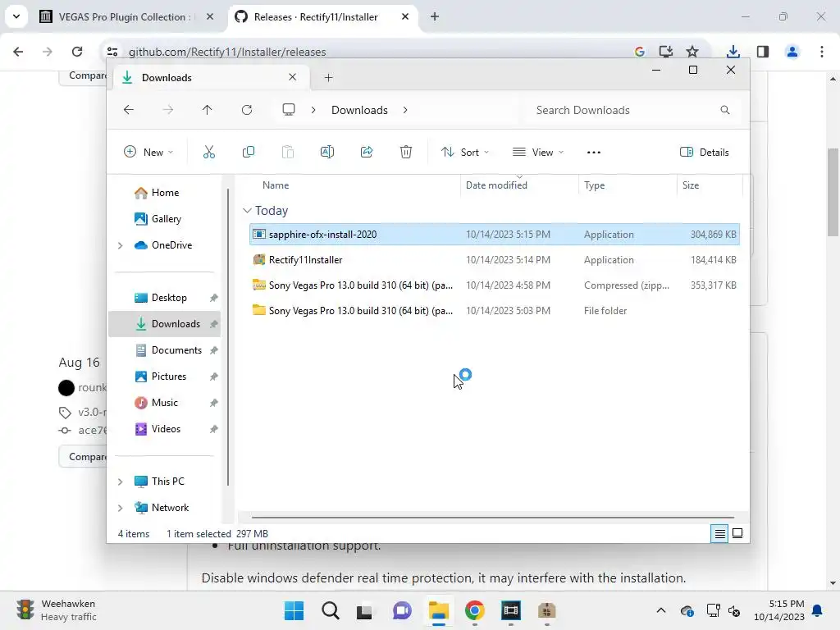Collapse the Today group
The image size is (840, 630).
pos(247,211)
